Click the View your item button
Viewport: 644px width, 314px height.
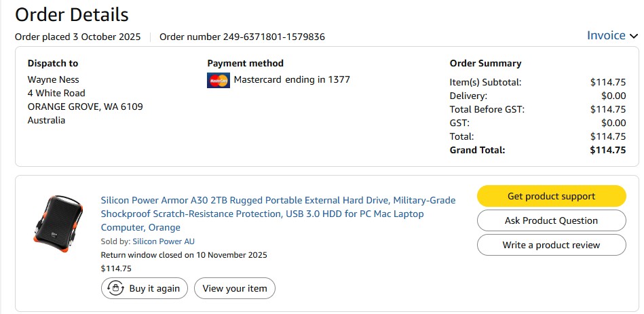(235, 288)
